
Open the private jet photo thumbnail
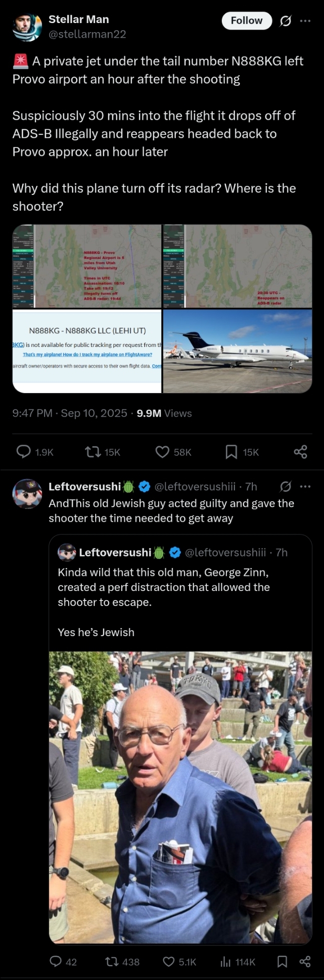237,351
